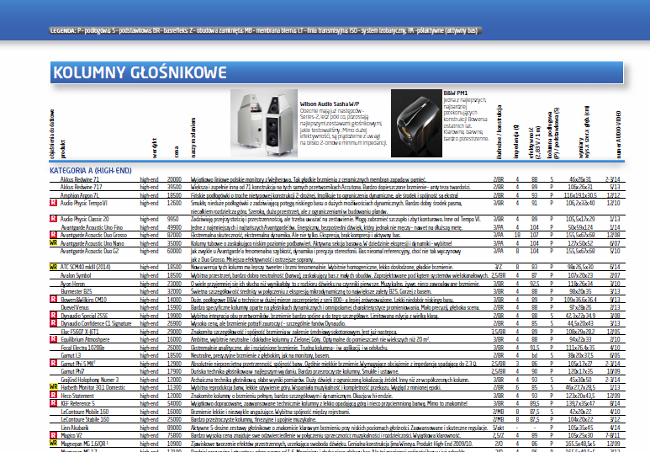Select the R badge beside Bowers&Wilkins CM10

click(x=53, y=299)
